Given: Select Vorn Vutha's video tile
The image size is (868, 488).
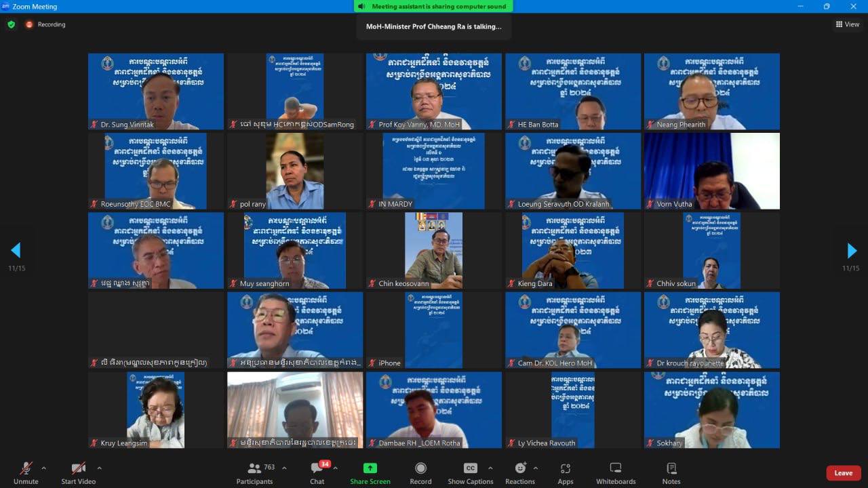Looking at the screenshot, I should [x=711, y=171].
